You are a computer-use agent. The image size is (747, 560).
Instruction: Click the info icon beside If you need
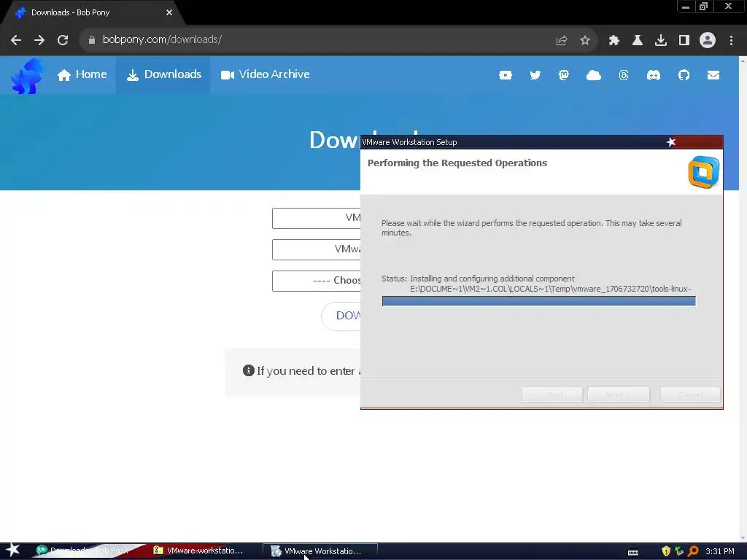pyautogui.click(x=248, y=370)
